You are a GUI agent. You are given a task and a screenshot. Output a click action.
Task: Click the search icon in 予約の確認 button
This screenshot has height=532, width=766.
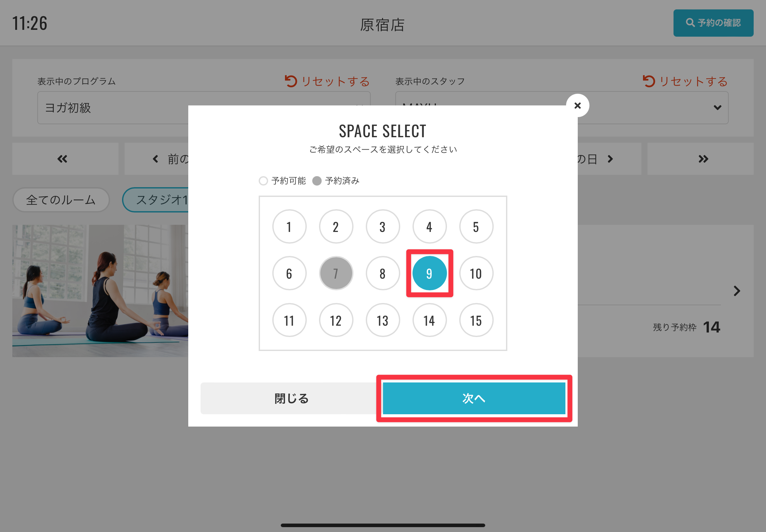coord(690,23)
